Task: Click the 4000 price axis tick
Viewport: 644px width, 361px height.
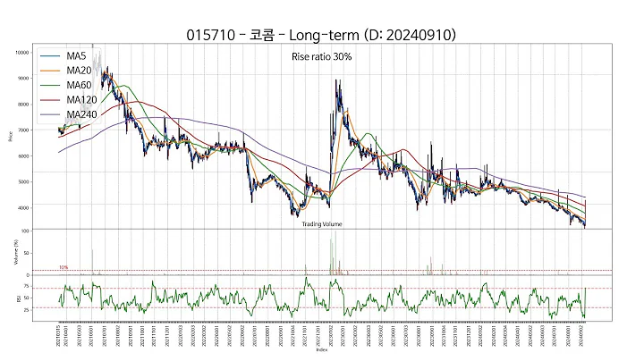Action: click(23, 207)
